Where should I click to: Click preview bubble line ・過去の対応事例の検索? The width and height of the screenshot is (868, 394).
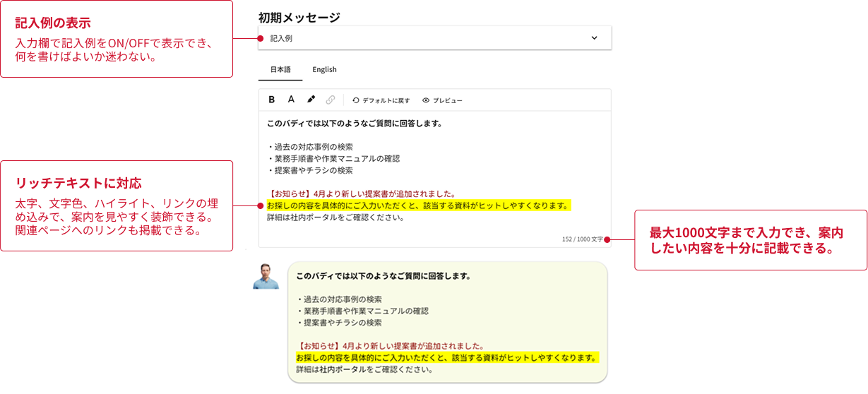[339, 299]
